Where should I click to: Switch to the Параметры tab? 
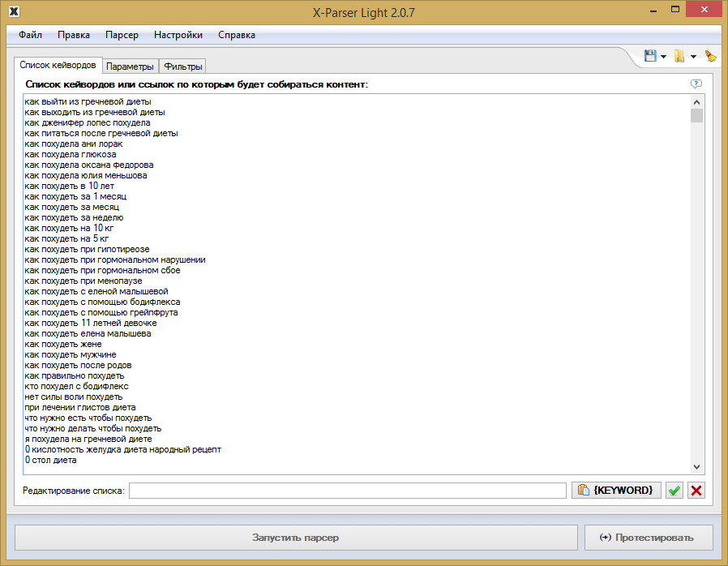(x=130, y=66)
